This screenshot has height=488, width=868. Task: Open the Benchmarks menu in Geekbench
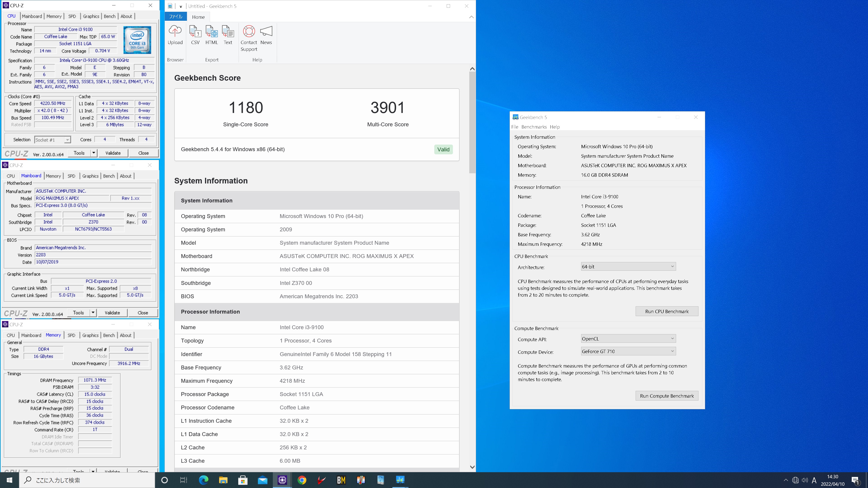[x=534, y=127]
